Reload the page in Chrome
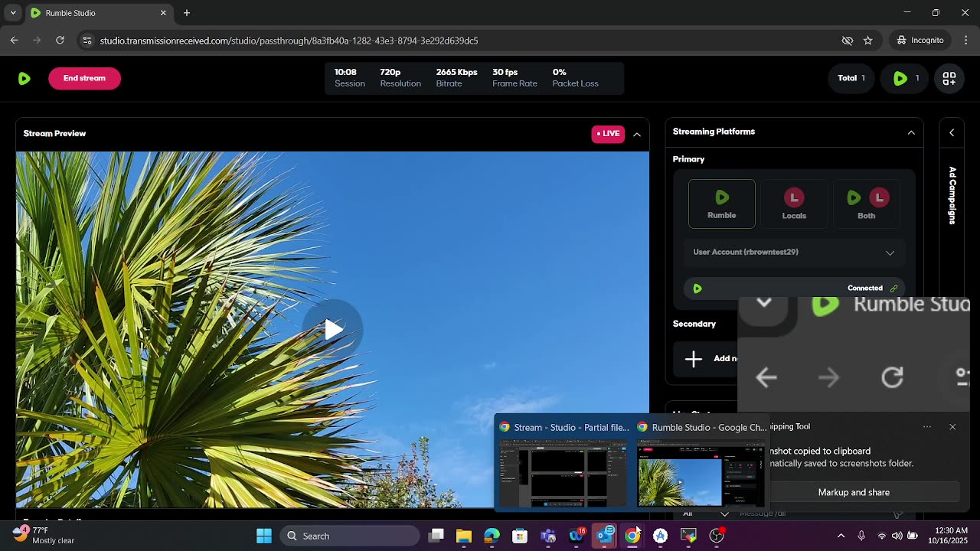Viewport: 980px width, 551px height. (x=60, y=41)
